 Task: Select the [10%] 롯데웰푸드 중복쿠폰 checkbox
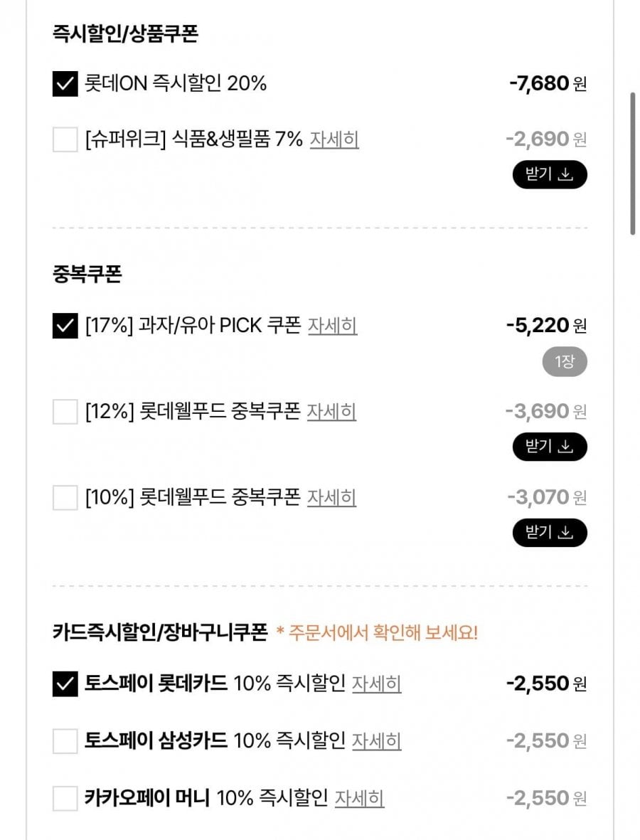(x=65, y=496)
